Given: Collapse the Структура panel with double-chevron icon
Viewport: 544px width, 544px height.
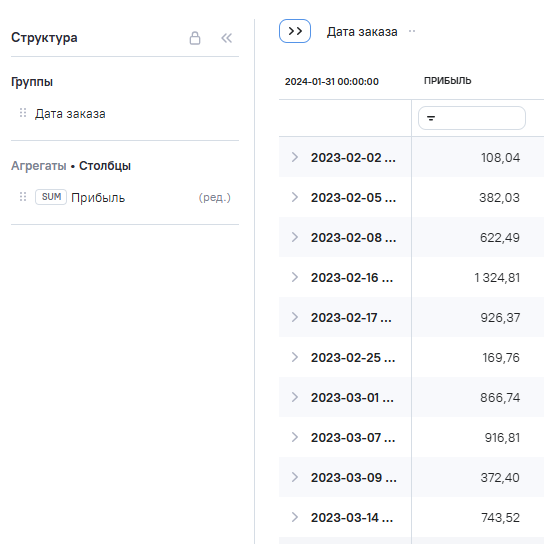Looking at the screenshot, I should 227,38.
